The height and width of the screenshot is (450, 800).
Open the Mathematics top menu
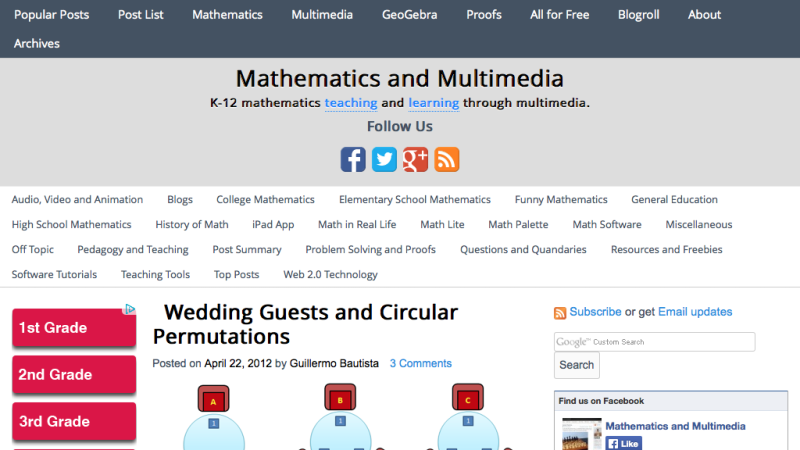click(x=227, y=15)
